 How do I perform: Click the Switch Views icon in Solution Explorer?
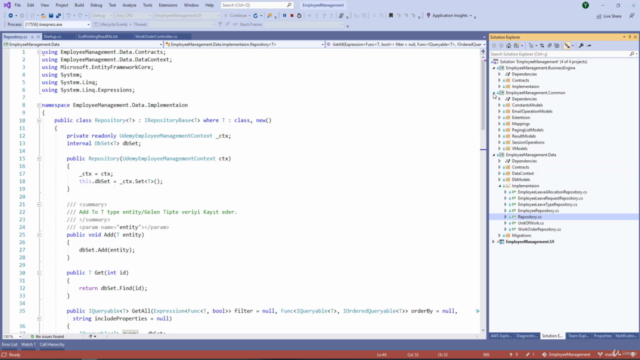tap(516, 46)
